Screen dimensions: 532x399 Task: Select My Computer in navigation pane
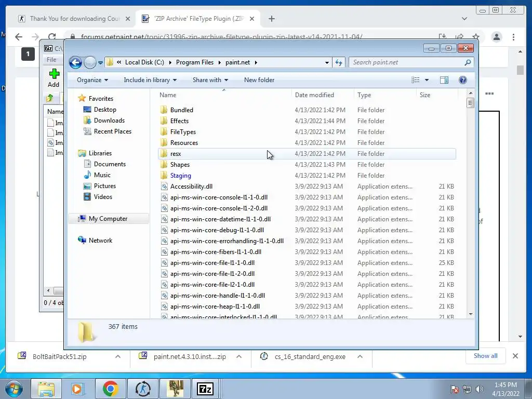[x=108, y=219]
